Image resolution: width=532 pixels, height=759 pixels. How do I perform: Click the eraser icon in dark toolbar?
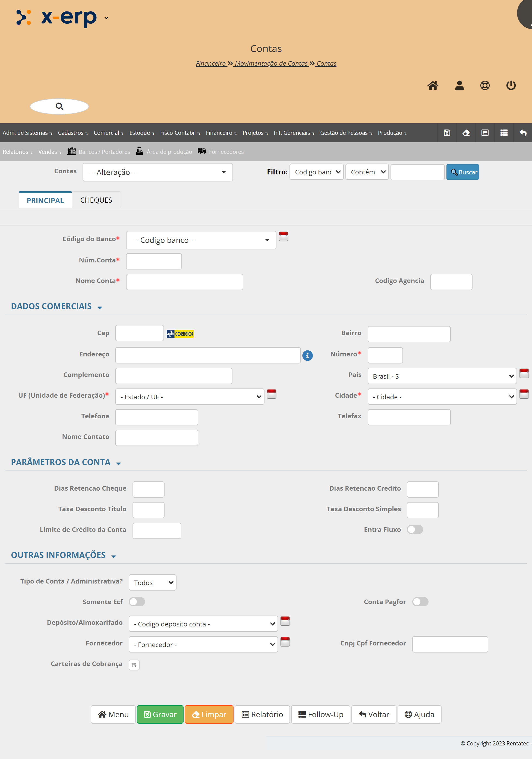(x=465, y=133)
